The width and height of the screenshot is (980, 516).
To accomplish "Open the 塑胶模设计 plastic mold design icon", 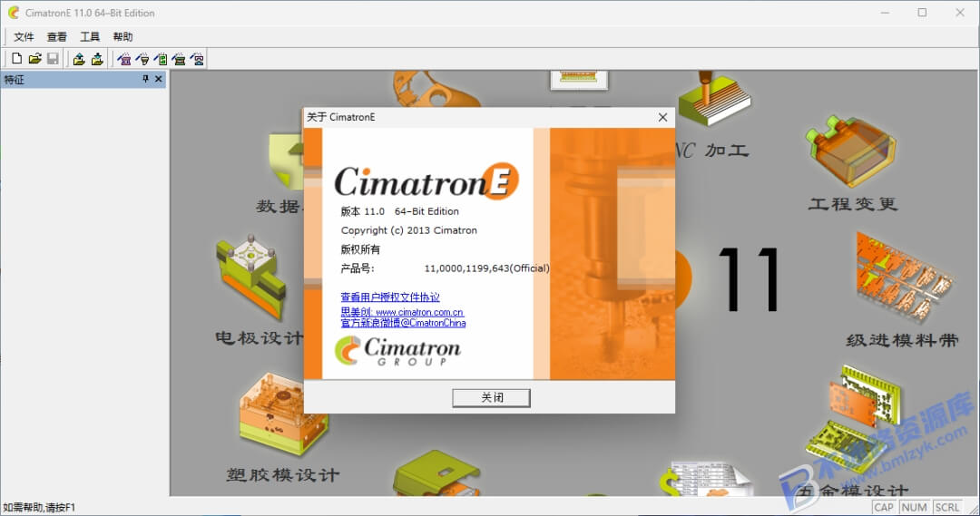I will [x=283, y=415].
